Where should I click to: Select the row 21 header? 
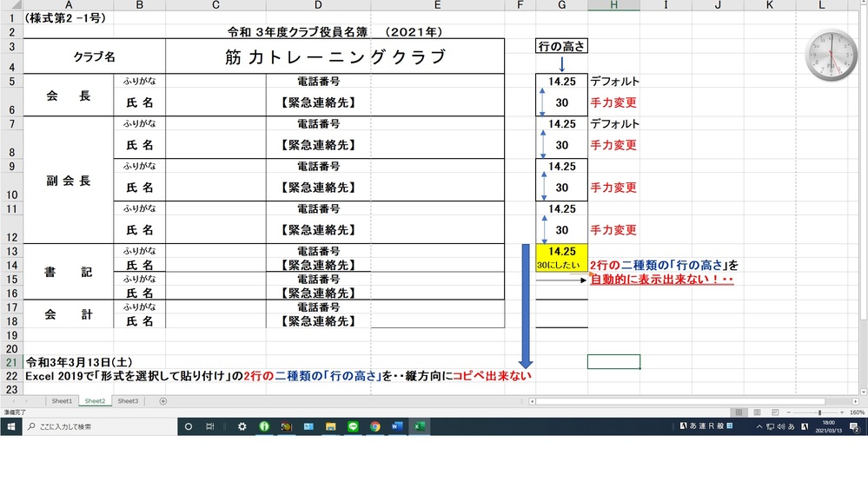(11, 362)
